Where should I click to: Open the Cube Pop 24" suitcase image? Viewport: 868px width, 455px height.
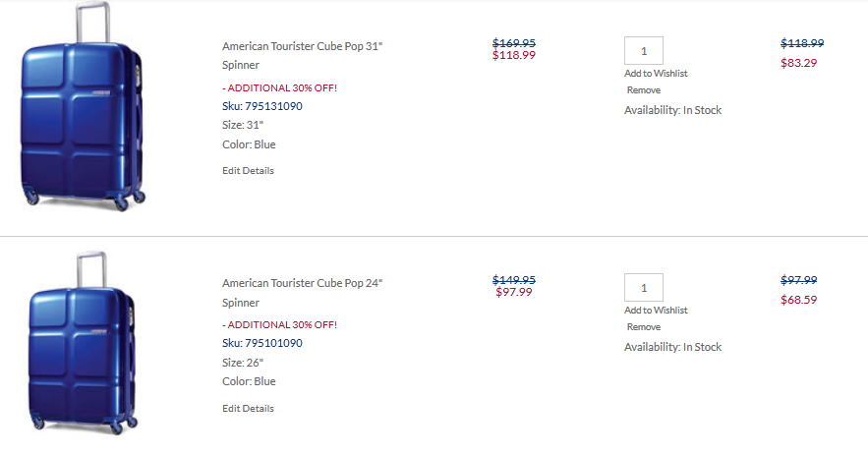click(x=83, y=343)
